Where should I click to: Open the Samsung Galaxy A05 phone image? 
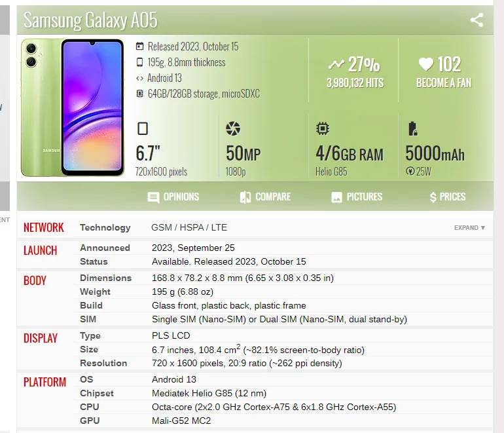coord(73,107)
